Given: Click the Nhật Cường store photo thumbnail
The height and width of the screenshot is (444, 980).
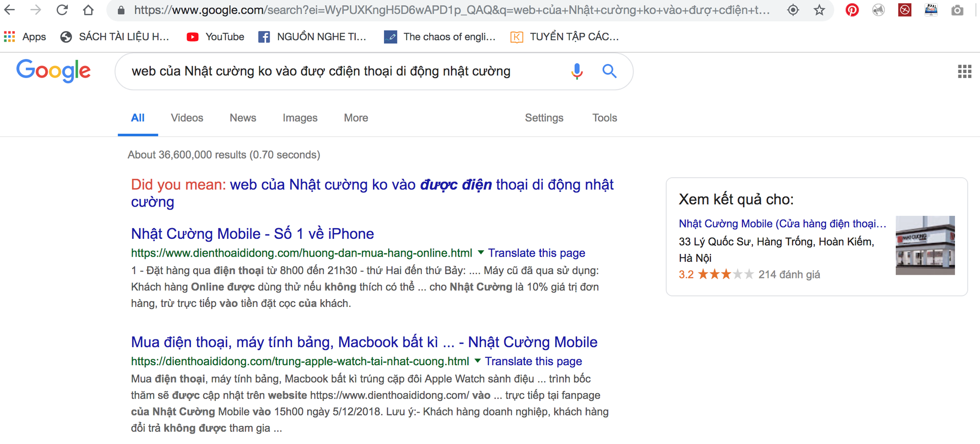Looking at the screenshot, I should (x=925, y=245).
